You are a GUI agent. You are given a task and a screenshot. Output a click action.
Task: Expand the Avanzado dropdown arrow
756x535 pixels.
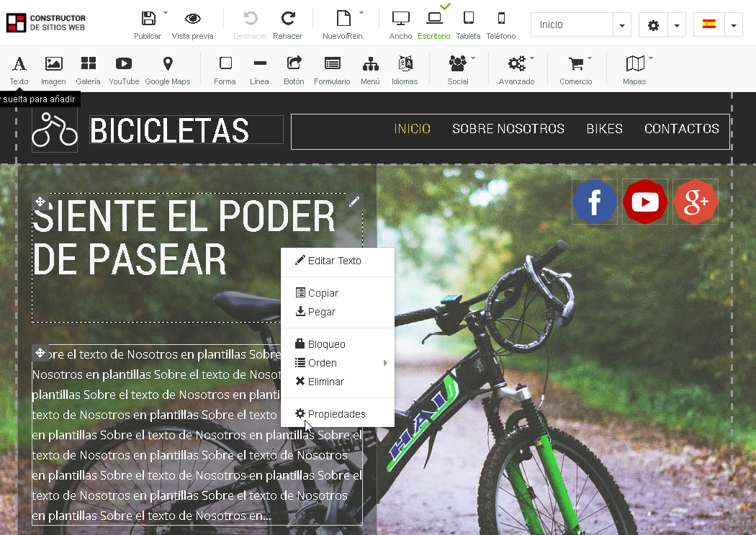tap(532, 58)
